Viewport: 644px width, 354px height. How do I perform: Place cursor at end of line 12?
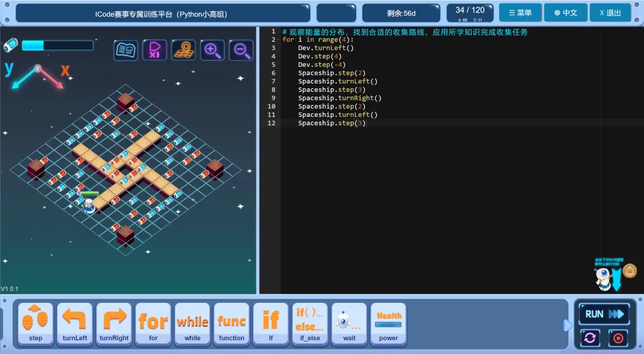coord(366,123)
